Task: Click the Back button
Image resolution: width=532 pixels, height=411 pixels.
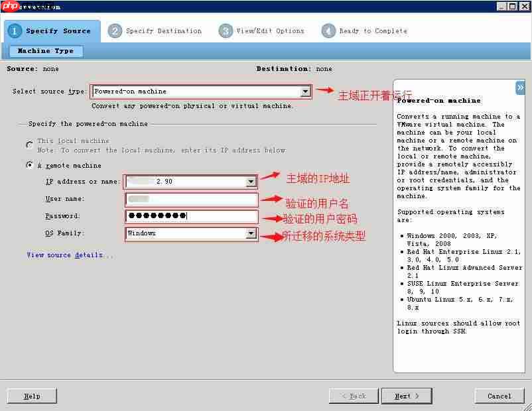Action: click(354, 395)
